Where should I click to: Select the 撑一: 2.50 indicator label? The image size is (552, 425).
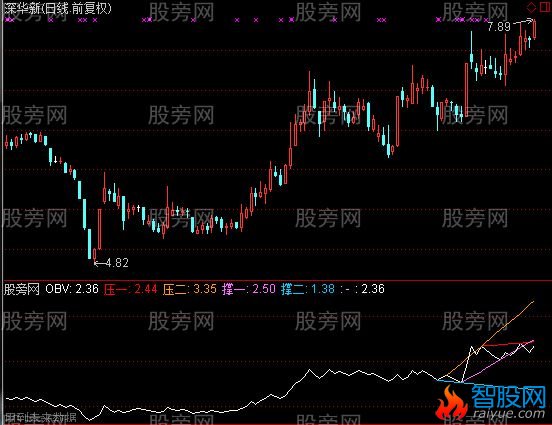(249, 289)
